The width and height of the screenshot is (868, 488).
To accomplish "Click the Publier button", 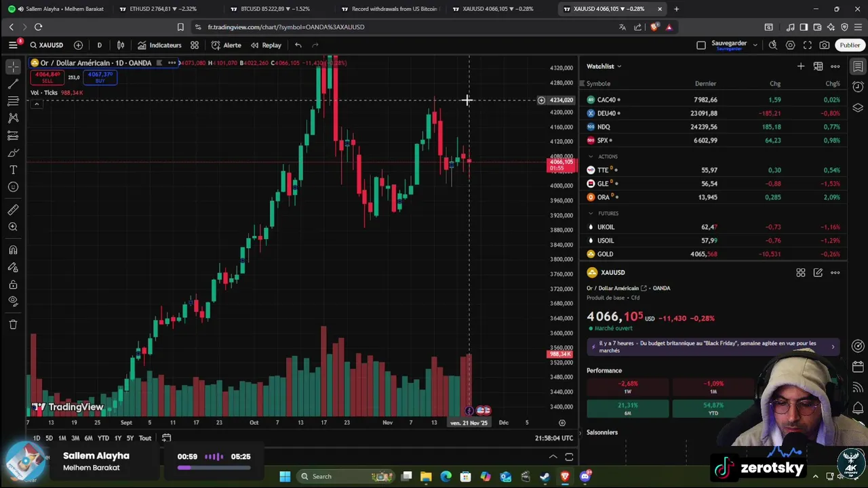I will coord(850,45).
